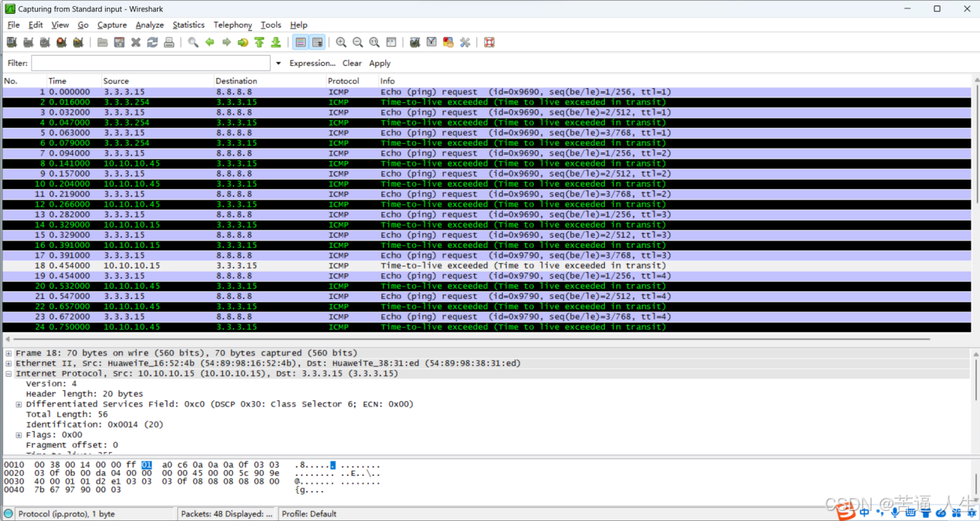Clear the display filter
Viewport: 980px width, 521px height.
coord(352,63)
